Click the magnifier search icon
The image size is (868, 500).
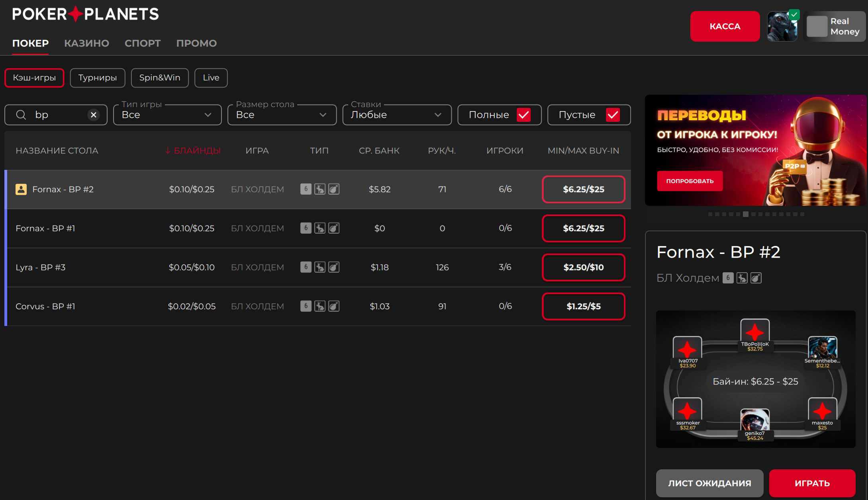tap(21, 115)
